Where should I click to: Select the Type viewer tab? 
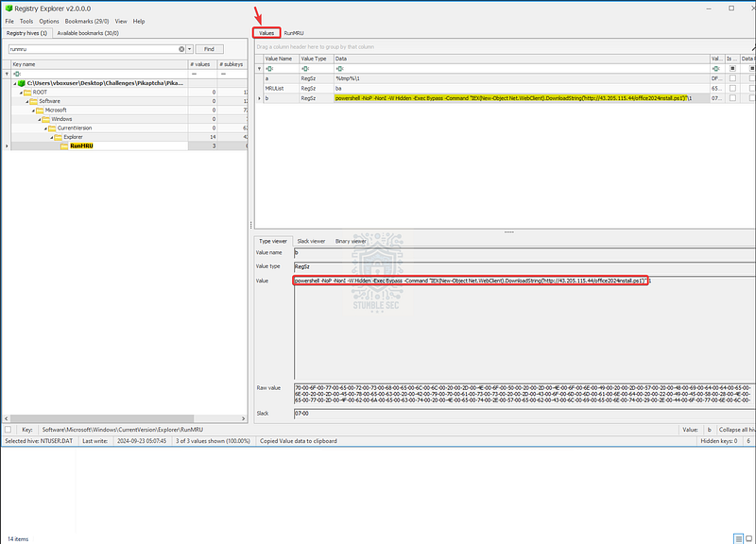tap(273, 241)
